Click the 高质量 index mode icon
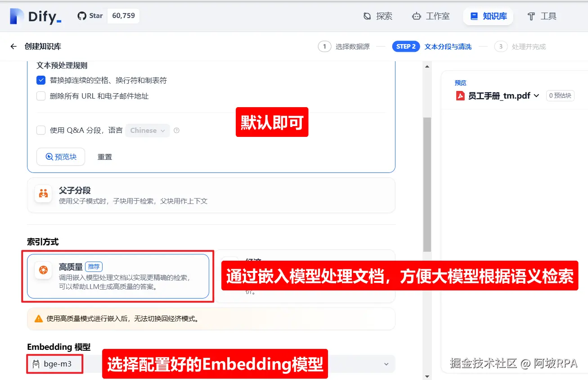Viewport: 588px width, 380px height. (x=43, y=270)
